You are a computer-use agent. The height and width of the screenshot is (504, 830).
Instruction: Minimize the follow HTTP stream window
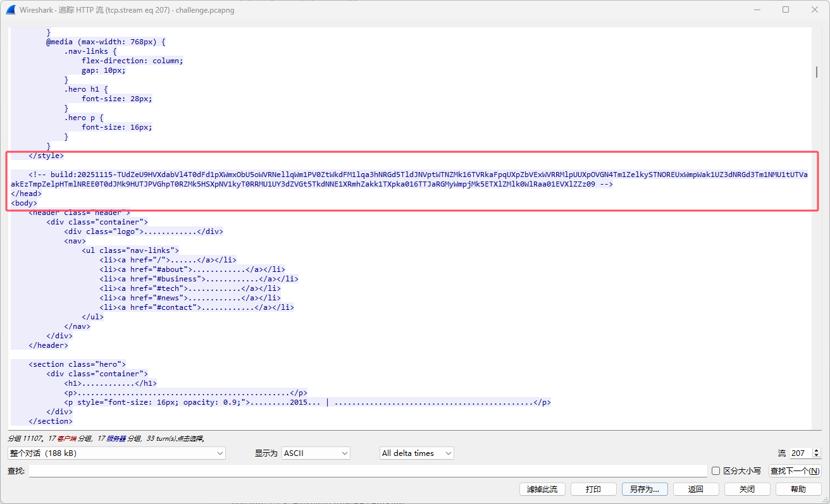[x=757, y=9]
